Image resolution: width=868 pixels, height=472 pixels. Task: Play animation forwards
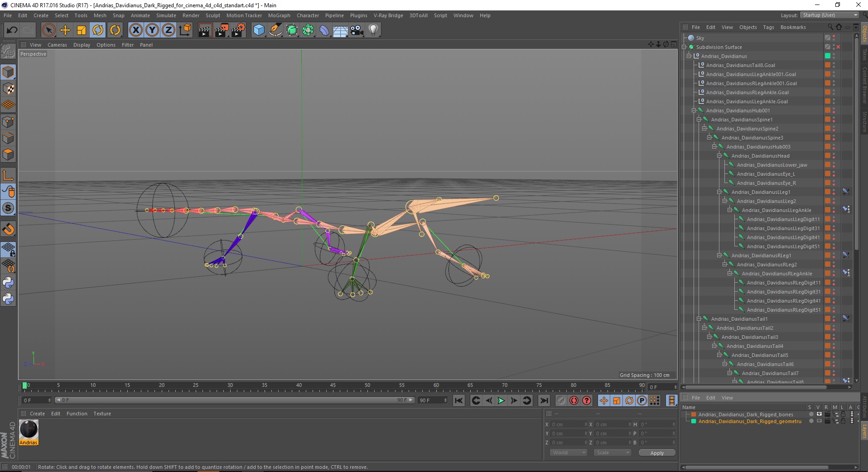click(501, 400)
